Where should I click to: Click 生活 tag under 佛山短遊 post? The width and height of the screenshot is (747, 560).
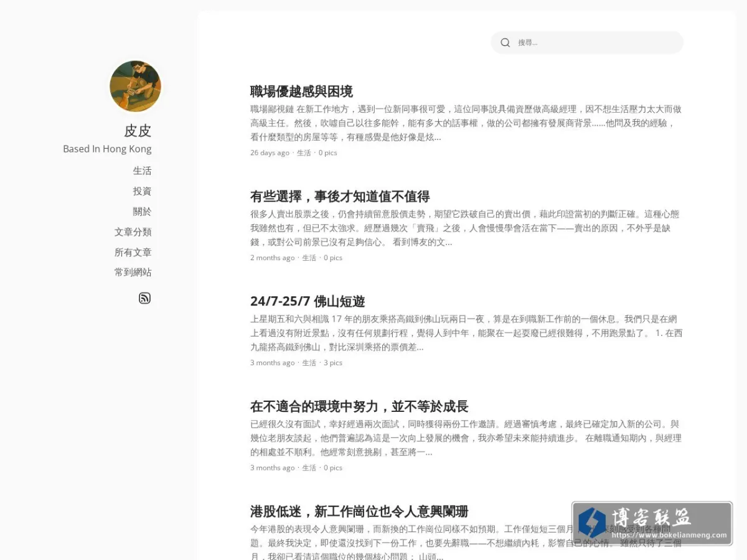(x=309, y=363)
